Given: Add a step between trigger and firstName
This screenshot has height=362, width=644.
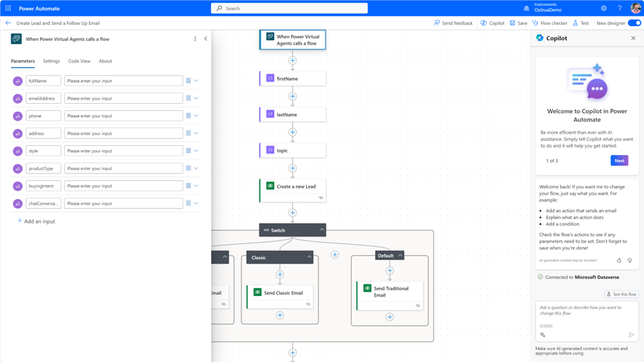Looking at the screenshot, I should (x=292, y=61).
